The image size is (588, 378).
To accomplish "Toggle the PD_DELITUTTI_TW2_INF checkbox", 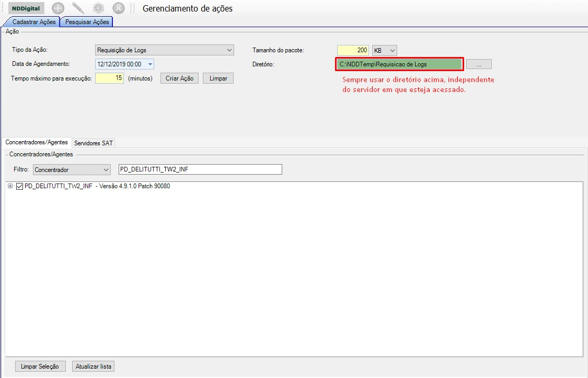I will (x=20, y=187).
